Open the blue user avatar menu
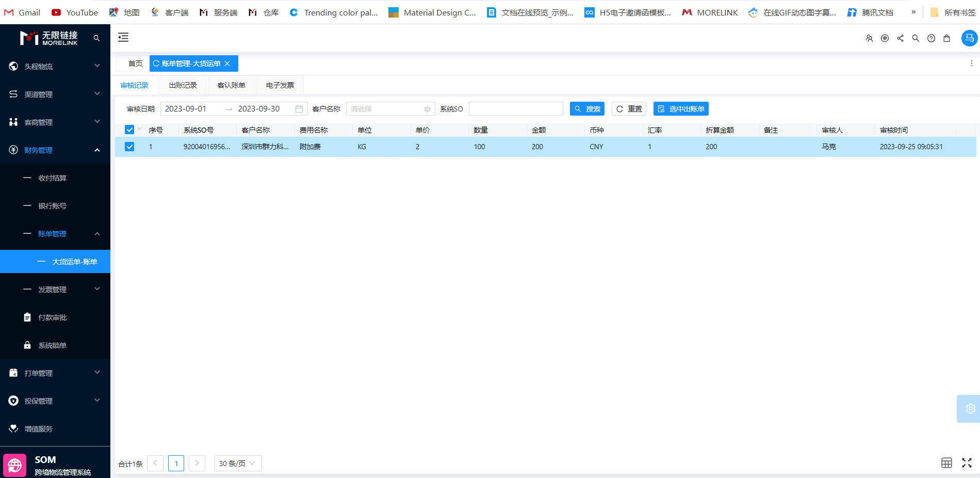980x478 pixels. (x=969, y=38)
